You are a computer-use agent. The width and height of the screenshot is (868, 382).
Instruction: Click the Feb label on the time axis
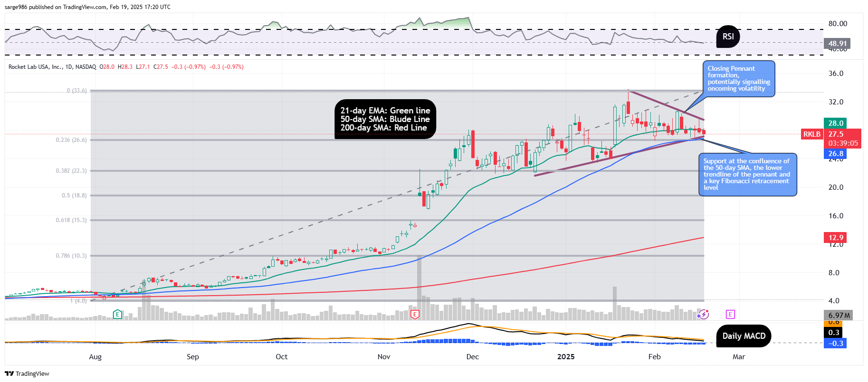tap(655, 357)
